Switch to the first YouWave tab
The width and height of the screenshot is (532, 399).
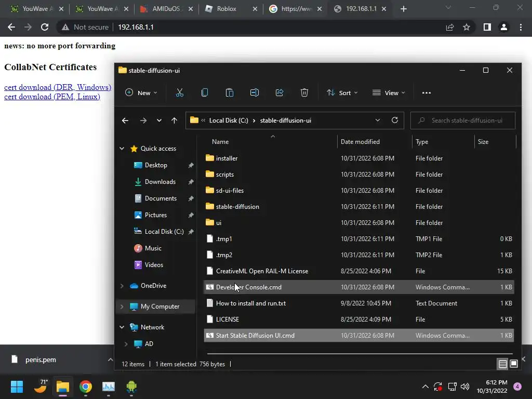[x=36, y=9]
